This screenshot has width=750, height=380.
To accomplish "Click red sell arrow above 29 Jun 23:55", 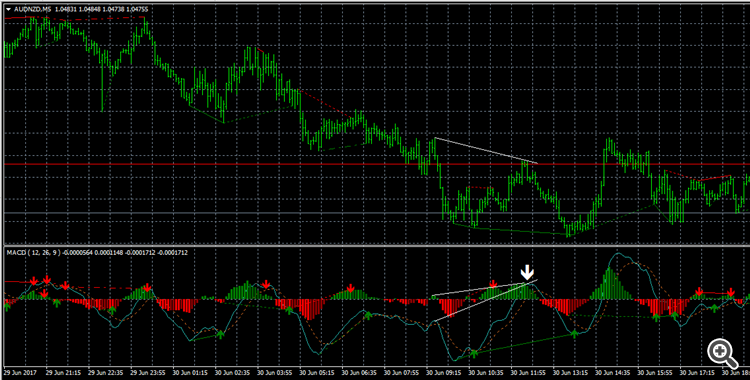I will click(148, 288).
